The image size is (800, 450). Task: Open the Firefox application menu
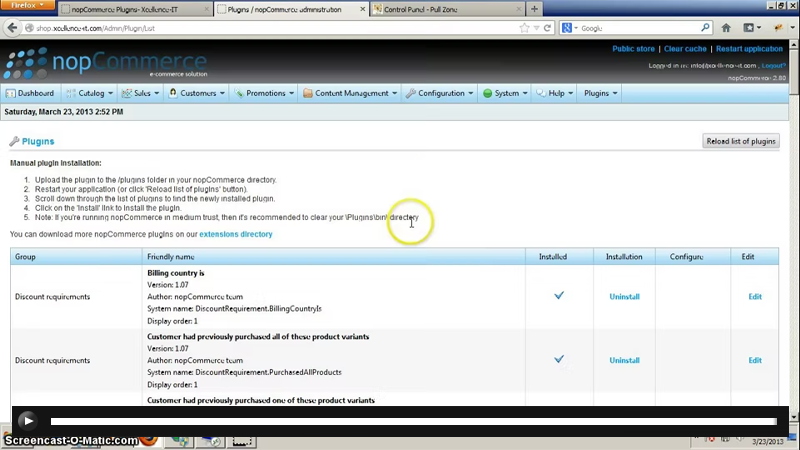tap(28, 5)
